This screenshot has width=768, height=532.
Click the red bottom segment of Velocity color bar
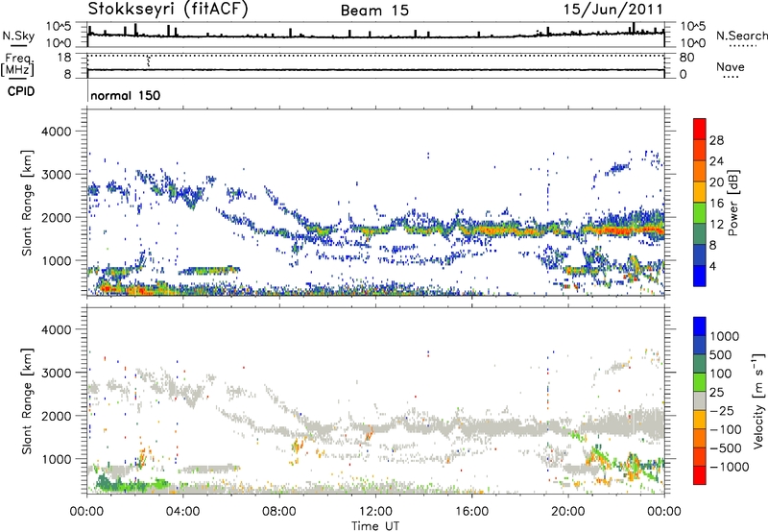tap(700, 475)
